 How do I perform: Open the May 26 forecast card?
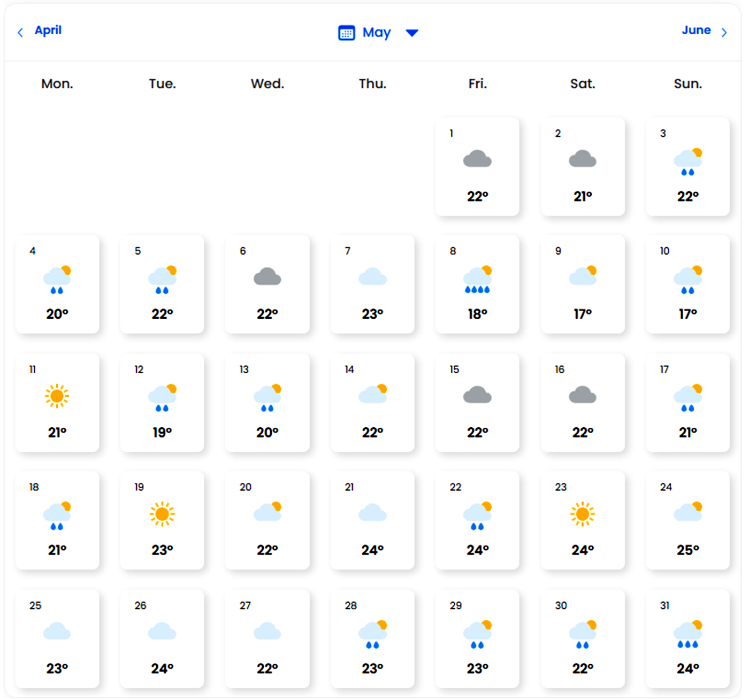point(162,639)
